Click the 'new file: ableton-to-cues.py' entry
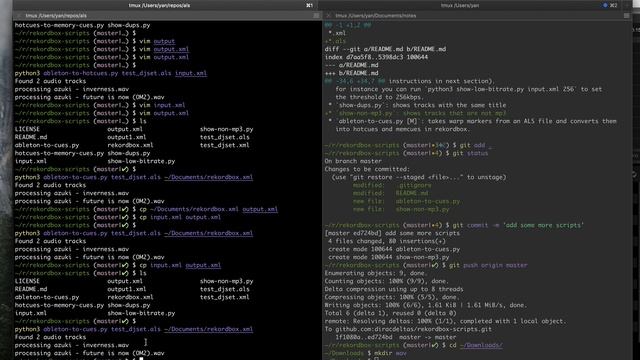Image resolution: width=640 pixels, height=360 pixels. (x=407, y=201)
